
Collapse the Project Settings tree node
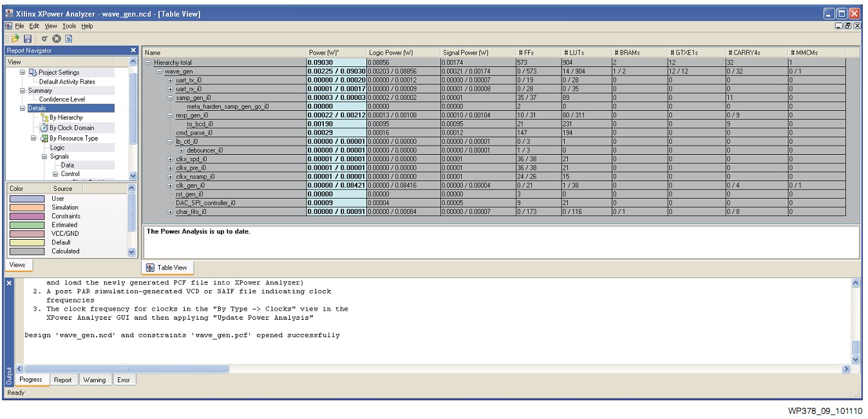click(23, 73)
